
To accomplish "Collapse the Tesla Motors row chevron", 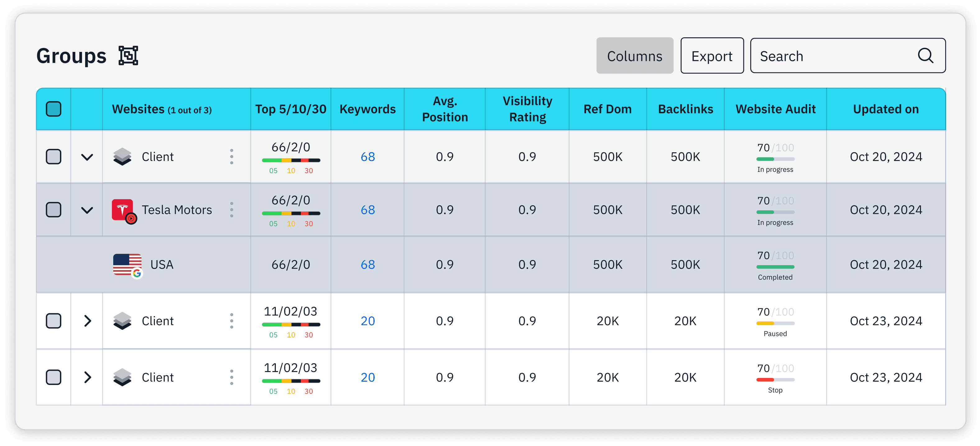I will [87, 210].
